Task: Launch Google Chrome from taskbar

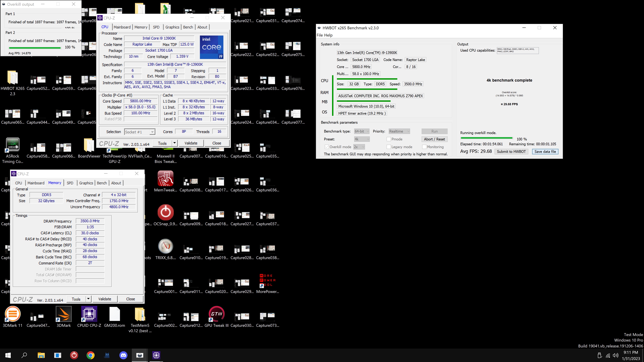Action: point(91,355)
